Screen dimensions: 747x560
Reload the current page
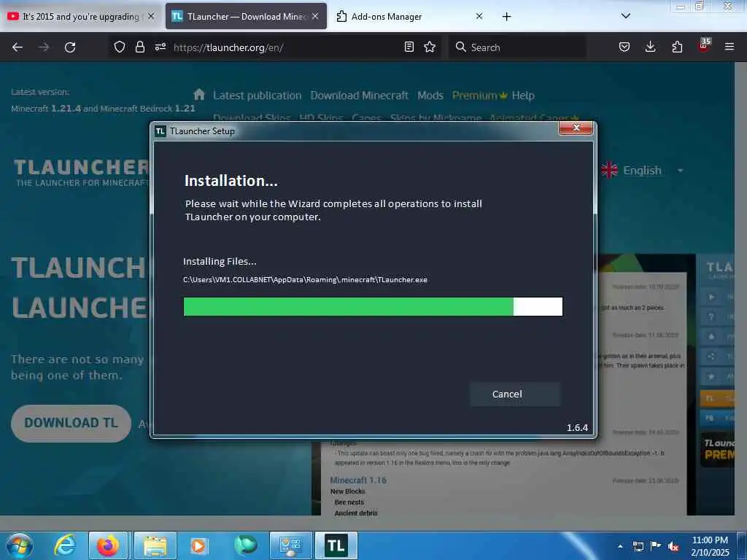(x=70, y=47)
